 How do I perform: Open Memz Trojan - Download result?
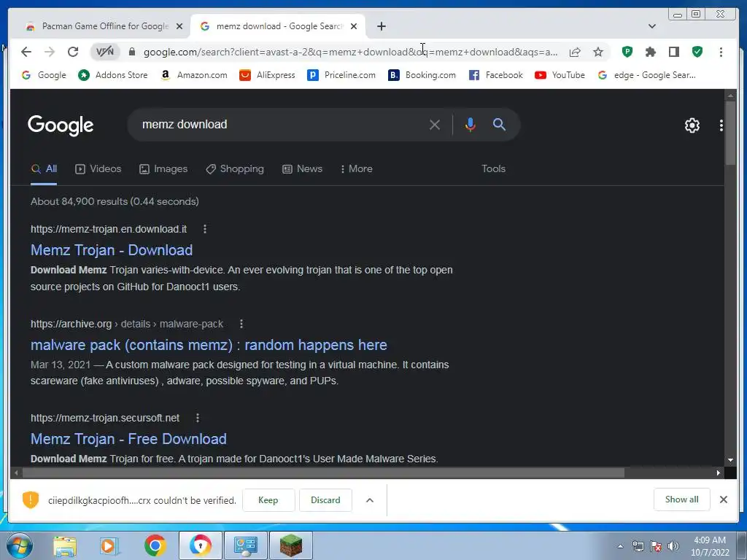tap(112, 250)
